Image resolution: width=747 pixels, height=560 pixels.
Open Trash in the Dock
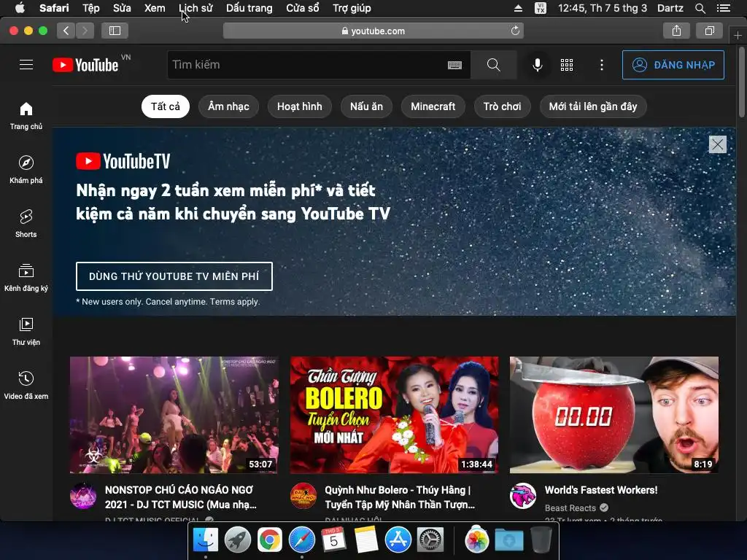tap(541, 540)
